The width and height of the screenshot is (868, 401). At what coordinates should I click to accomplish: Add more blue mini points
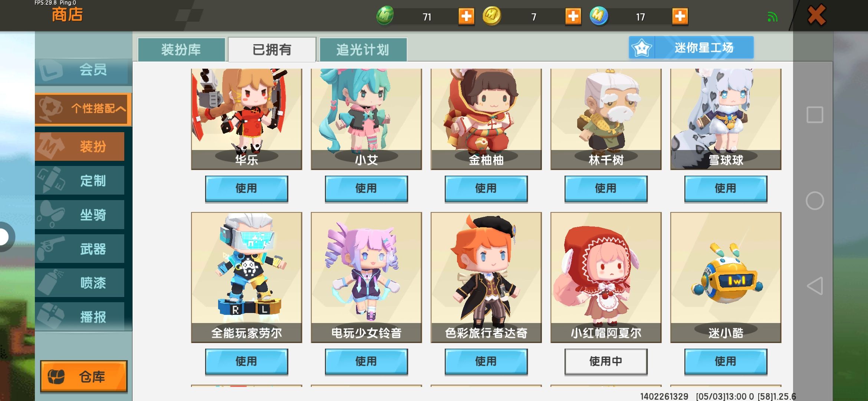680,16
